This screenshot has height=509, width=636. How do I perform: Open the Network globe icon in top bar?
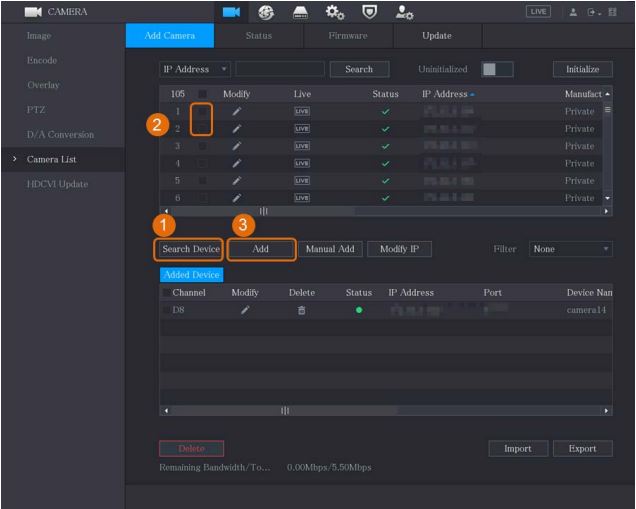[x=266, y=13]
